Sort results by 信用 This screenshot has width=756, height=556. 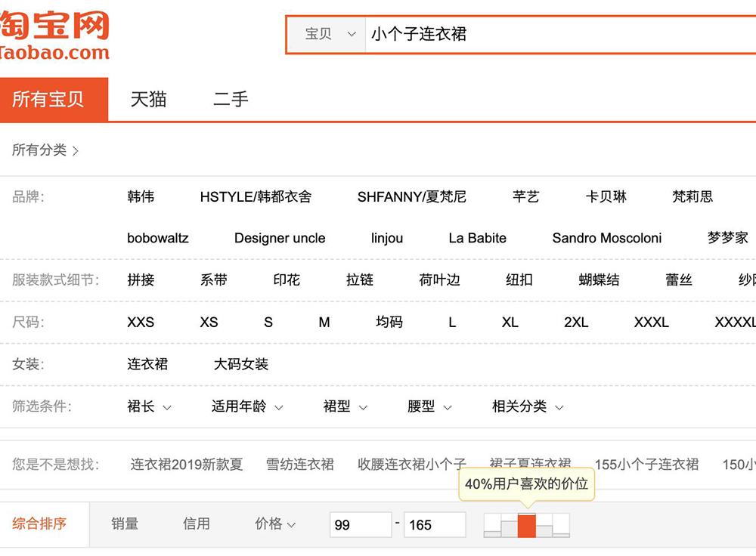197,524
